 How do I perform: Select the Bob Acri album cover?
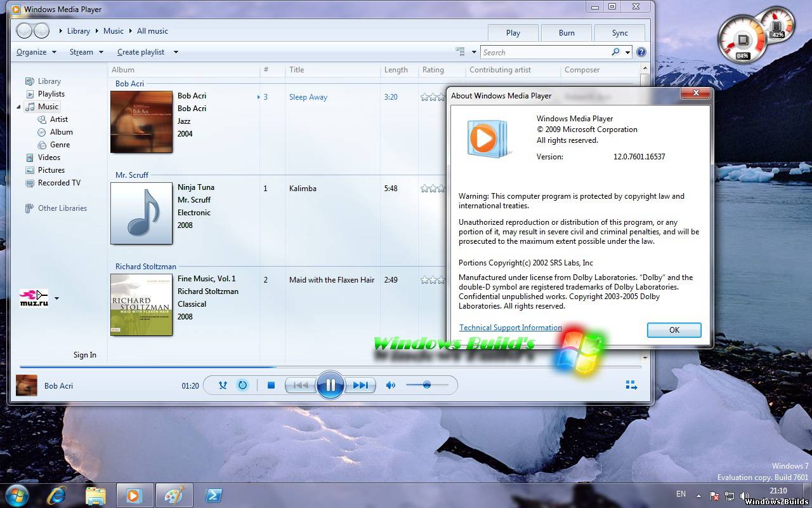coord(141,122)
